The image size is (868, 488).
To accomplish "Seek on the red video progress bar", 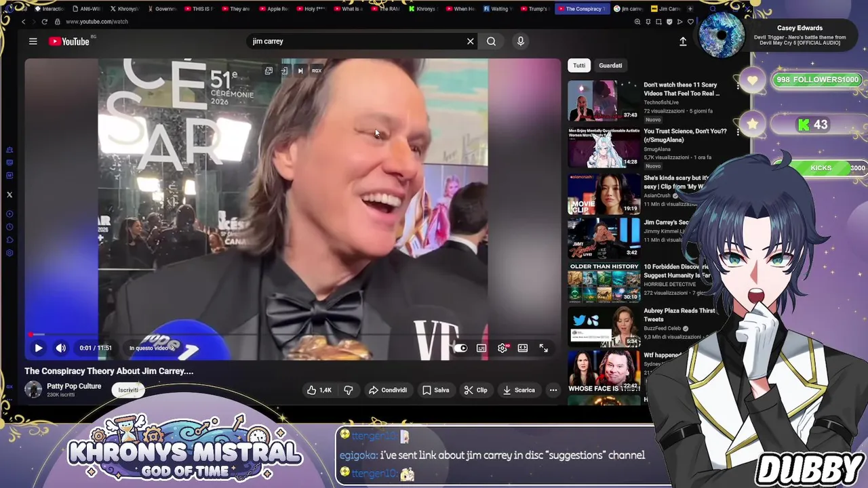I will point(293,335).
